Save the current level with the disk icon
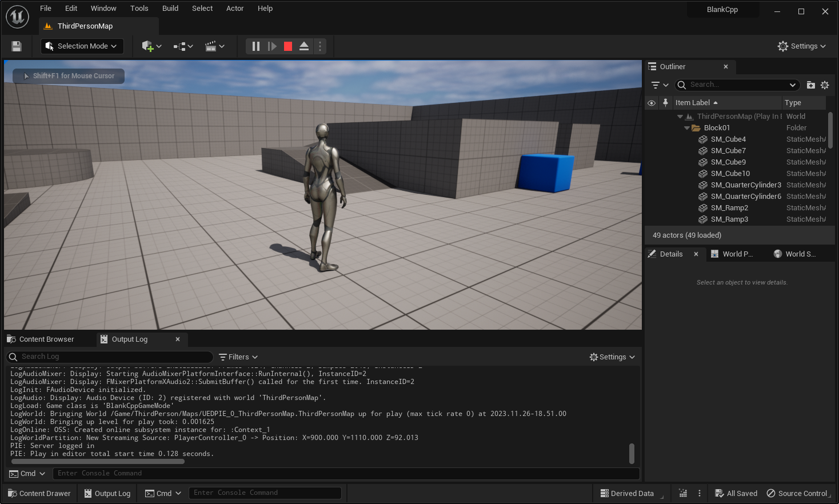The height and width of the screenshot is (504, 839). (17, 46)
